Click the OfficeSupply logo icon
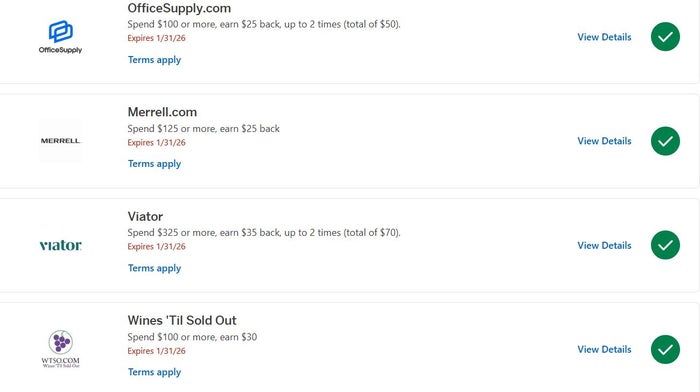Image resolution: width=700 pixels, height=392 pixels. tap(60, 37)
